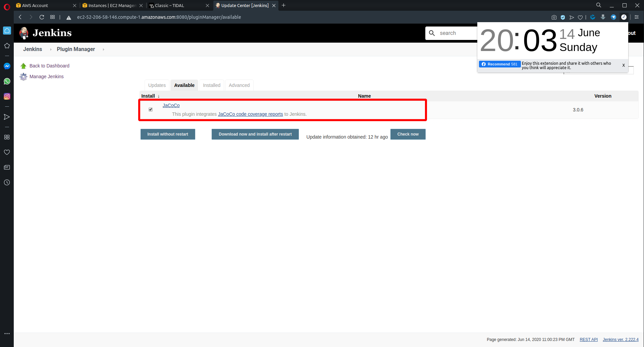Click the JaCoCo version 3.0.6 cell

click(x=578, y=110)
